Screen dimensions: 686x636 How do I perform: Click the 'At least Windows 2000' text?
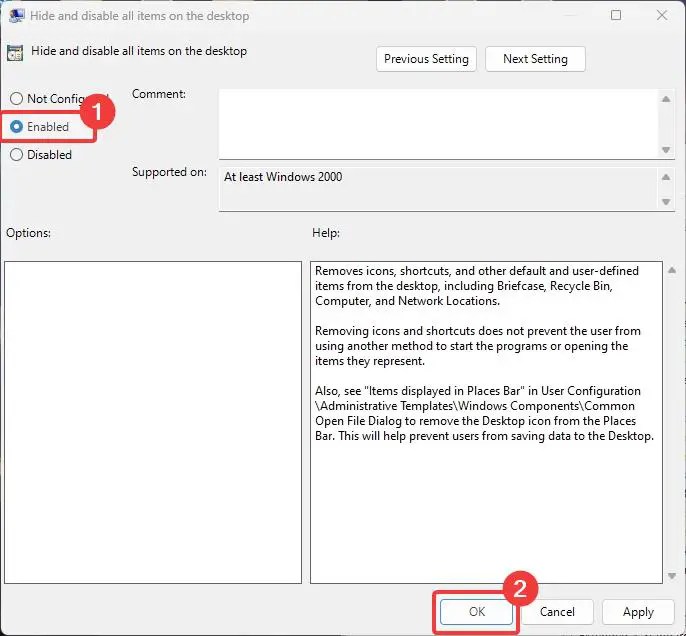click(283, 177)
